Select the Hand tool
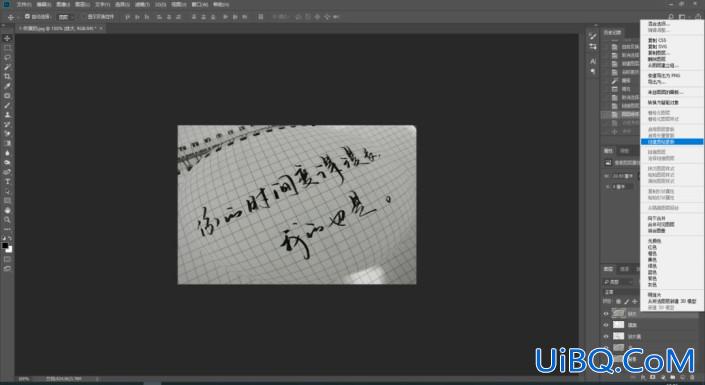The height and width of the screenshot is (385, 705). click(7, 210)
